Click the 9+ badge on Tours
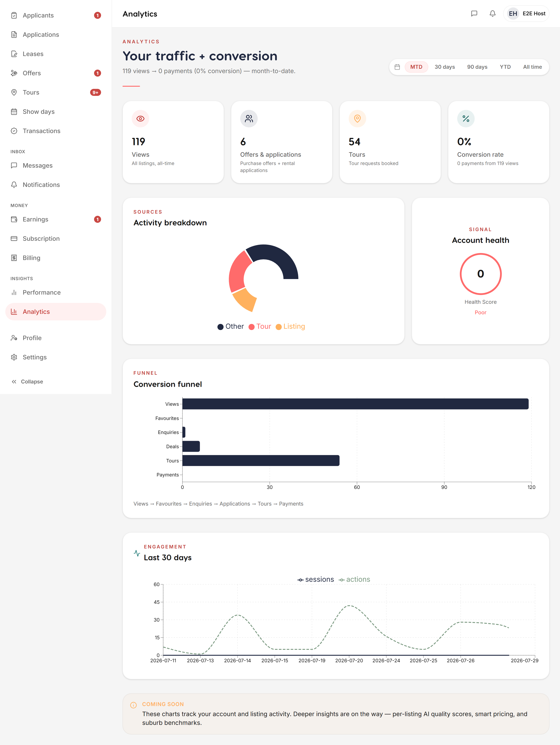 (x=96, y=92)
